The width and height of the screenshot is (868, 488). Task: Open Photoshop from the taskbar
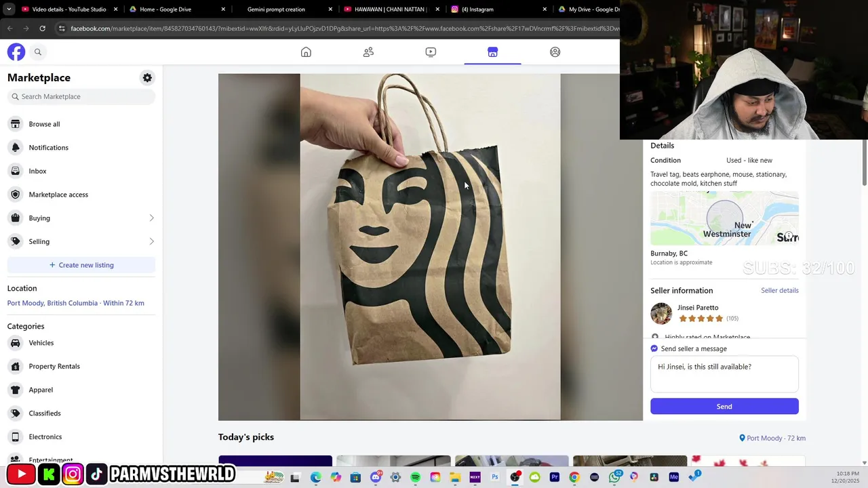[x=495, y=477]
